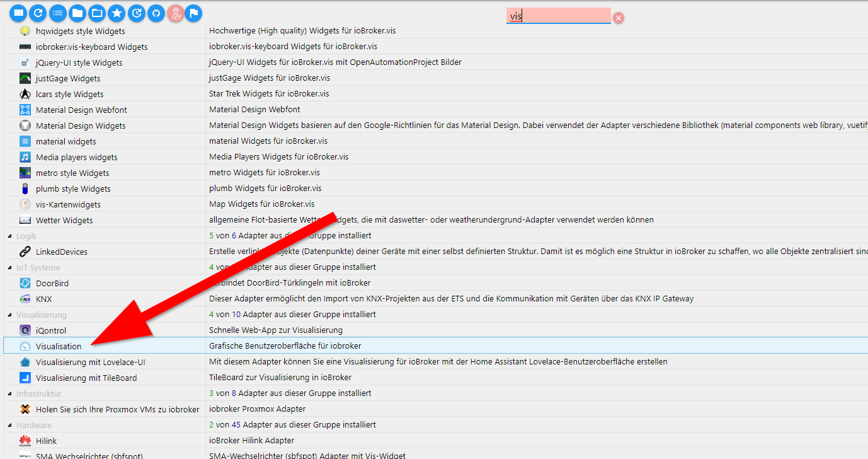868x459 pixels.
Task: Click 'iobroker Proxmox Adapter' description
Action: pyautogui.click(x=258, y=409)
